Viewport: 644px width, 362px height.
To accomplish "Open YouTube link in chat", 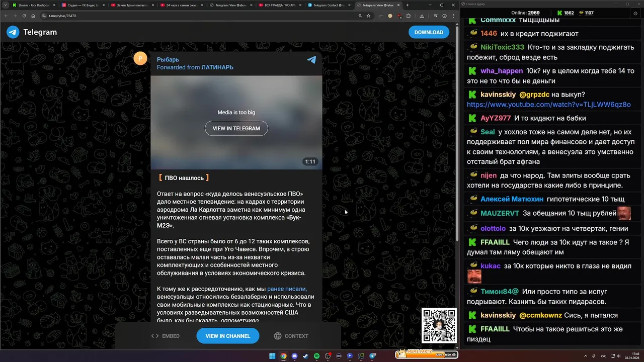I will (548, 105).
